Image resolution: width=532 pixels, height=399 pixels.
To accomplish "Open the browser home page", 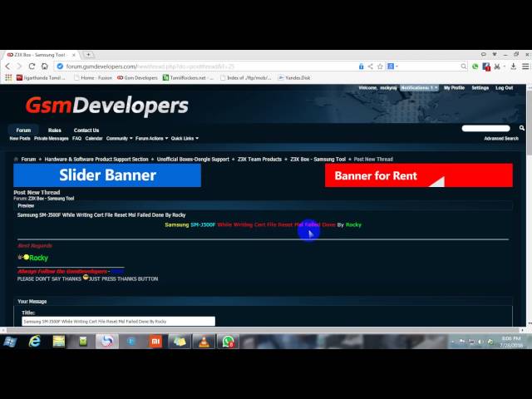I will point(44,66).
